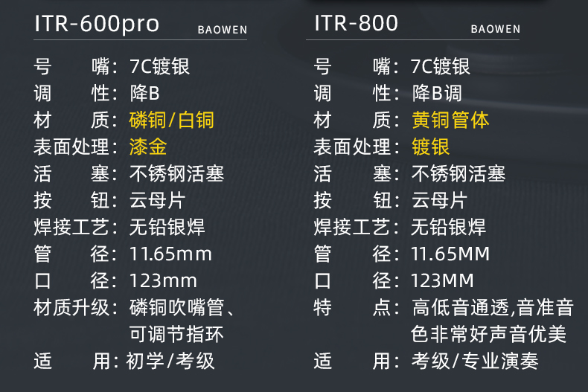The height and width of the screenshot is (392, 588).
Task: Click the BAOWEN label next to ITR-600pro
Action: (x=223, y=30)
